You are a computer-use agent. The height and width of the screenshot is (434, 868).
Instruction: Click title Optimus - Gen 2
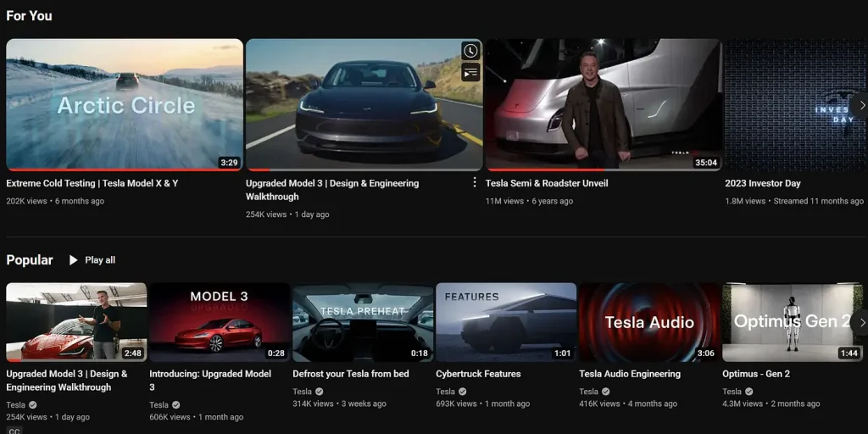click(x=756, y=374)
